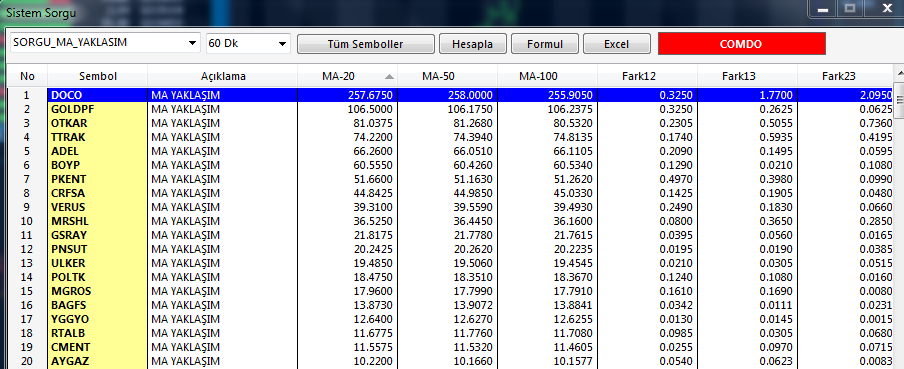Sort by the MA-20 column header
Viewport: 904px width, 369px height.
348,76
